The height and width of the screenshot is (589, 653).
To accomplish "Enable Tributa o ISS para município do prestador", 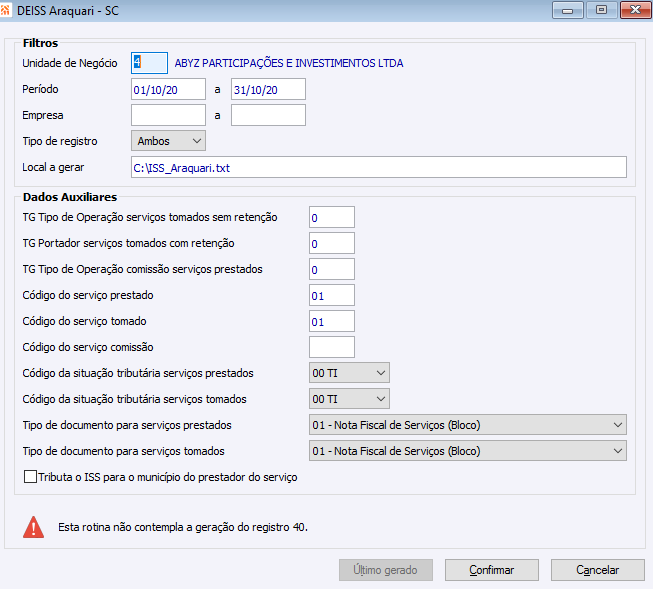I will tap(30, 477).
